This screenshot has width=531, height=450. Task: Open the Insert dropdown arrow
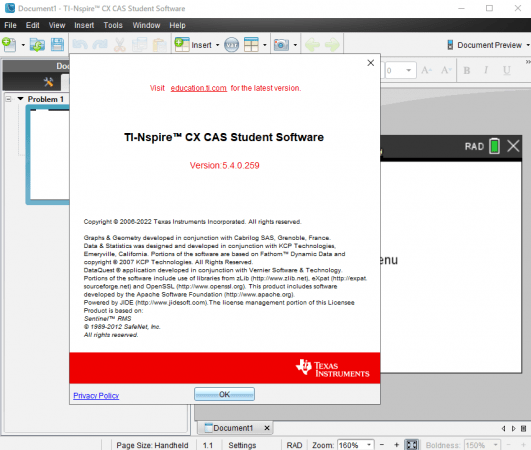(x=217, y=45)
